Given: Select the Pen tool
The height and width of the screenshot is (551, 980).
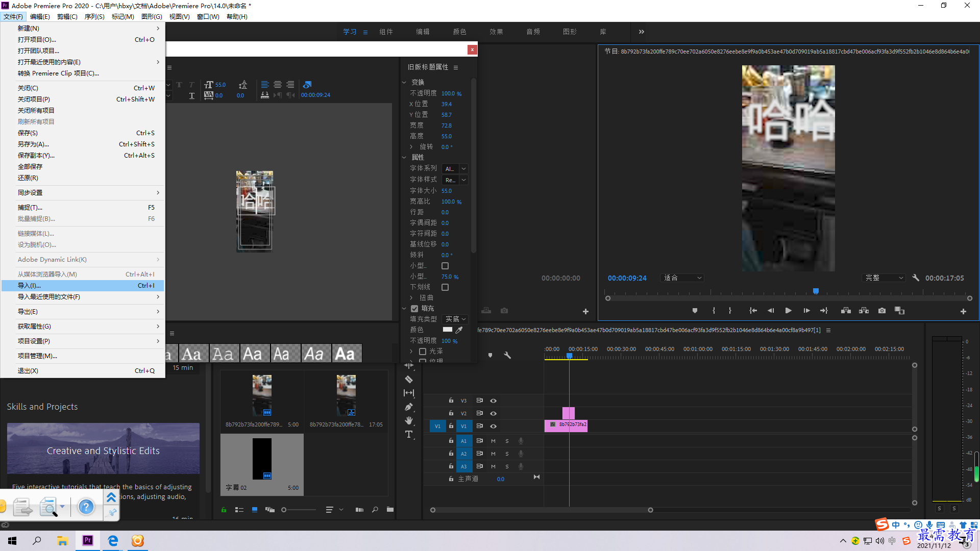Looking at the screenshot, I should 409,407.
